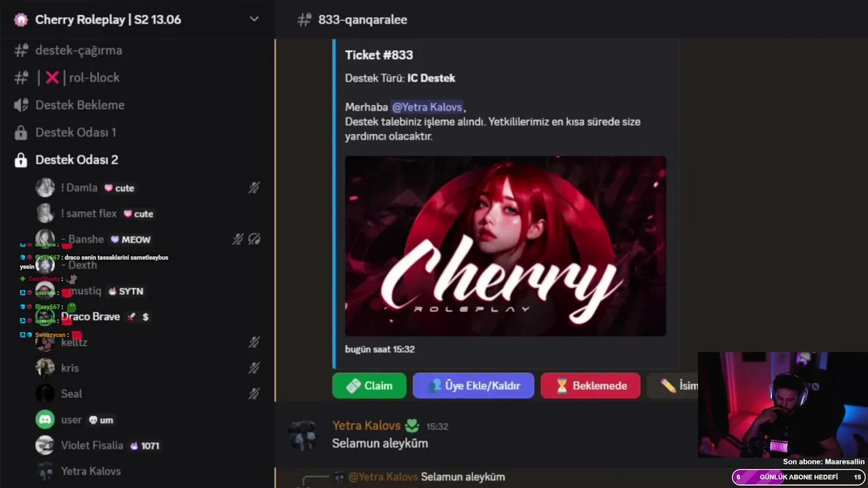Join the locked Destek Odası 1 channel
868x488 pixels.
click(75, 132)
